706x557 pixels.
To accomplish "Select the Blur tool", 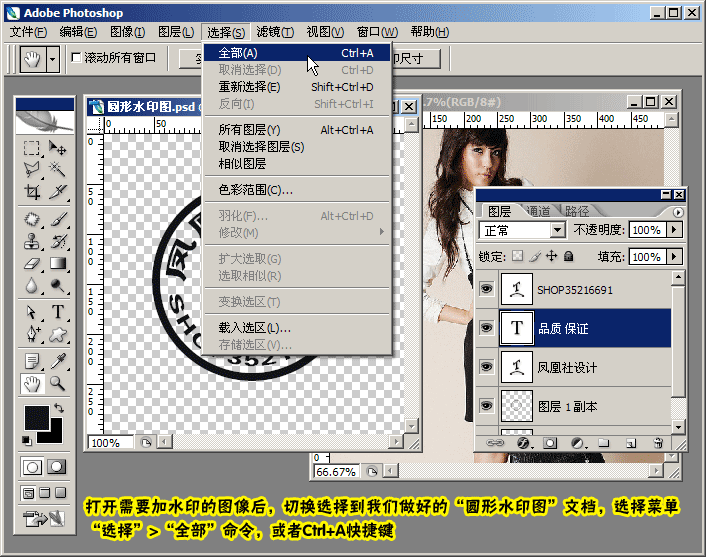I will point(32,285).
